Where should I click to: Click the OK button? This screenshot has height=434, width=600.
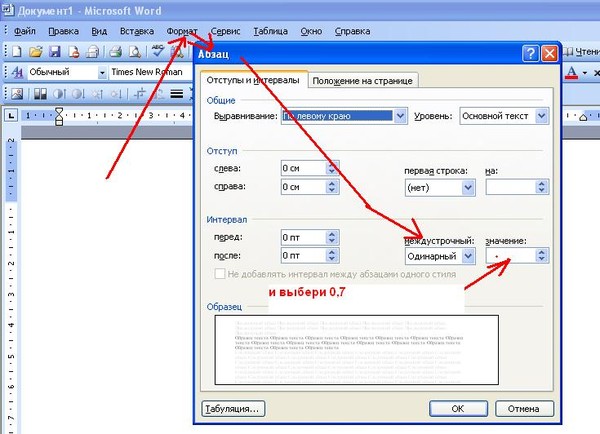coord(458,408)
